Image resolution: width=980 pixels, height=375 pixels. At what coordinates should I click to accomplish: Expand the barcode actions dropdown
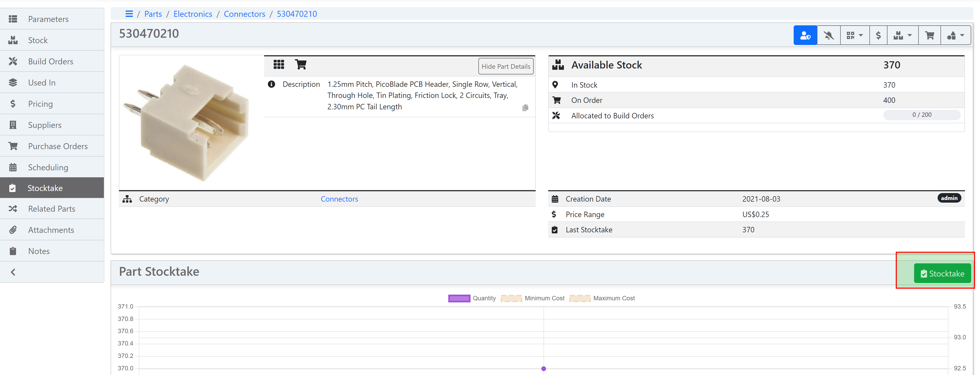pos(854,35)
